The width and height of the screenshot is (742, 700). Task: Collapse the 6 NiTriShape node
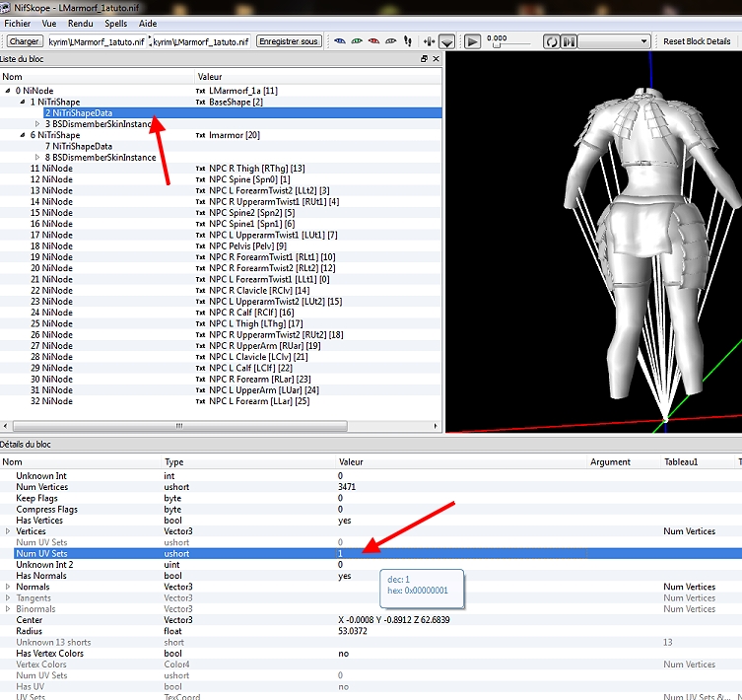click(23, 135)
